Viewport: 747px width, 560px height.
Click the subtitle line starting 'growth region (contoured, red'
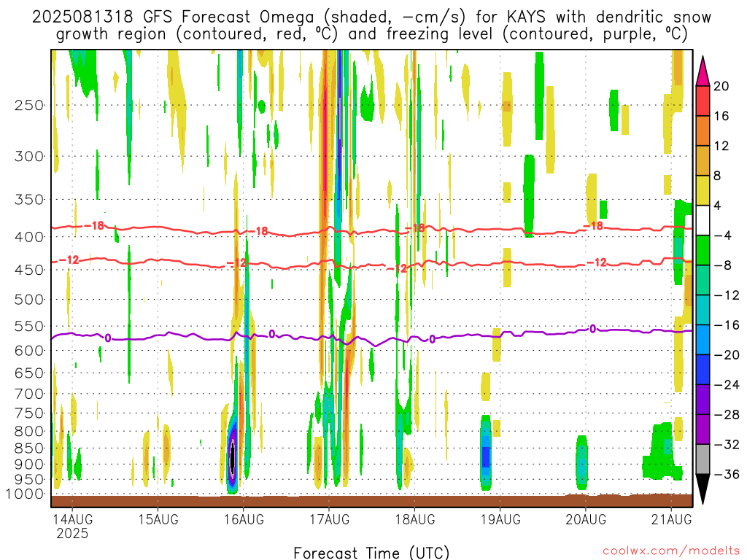pos(371,34)
